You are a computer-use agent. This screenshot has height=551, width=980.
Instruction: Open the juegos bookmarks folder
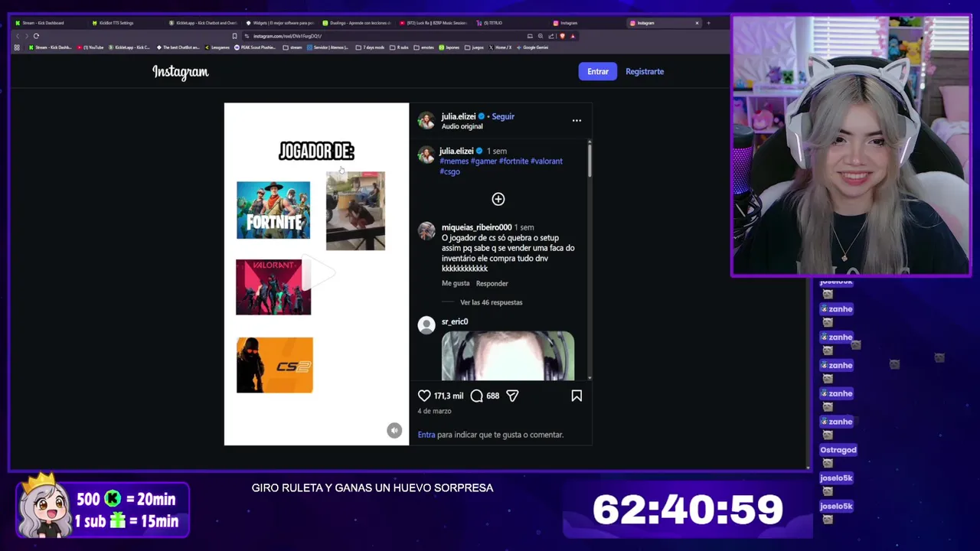pyautogui.click(x=474, y=47)
